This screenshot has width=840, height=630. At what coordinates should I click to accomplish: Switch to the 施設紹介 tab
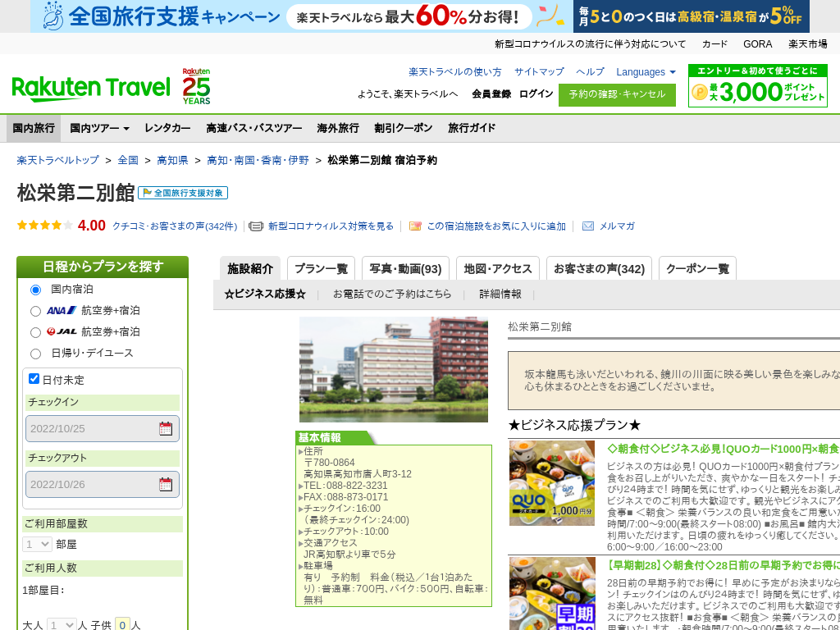[x=250, y=268]
